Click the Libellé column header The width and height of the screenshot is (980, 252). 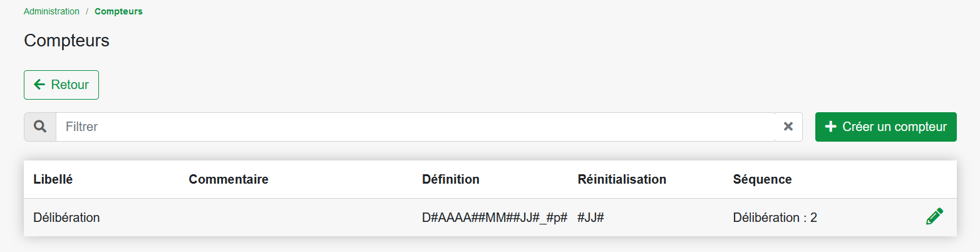point(53,179)
